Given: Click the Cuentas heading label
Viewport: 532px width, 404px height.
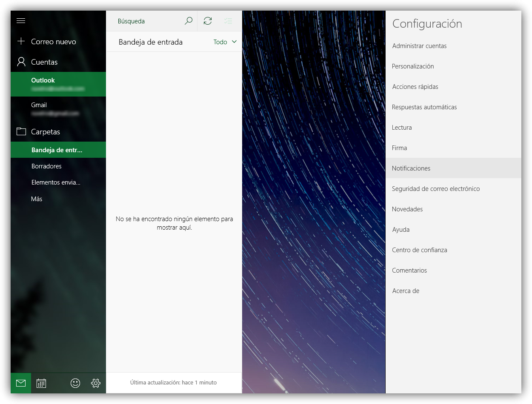Looking at the screenshot, I should (x=44, y=62).
